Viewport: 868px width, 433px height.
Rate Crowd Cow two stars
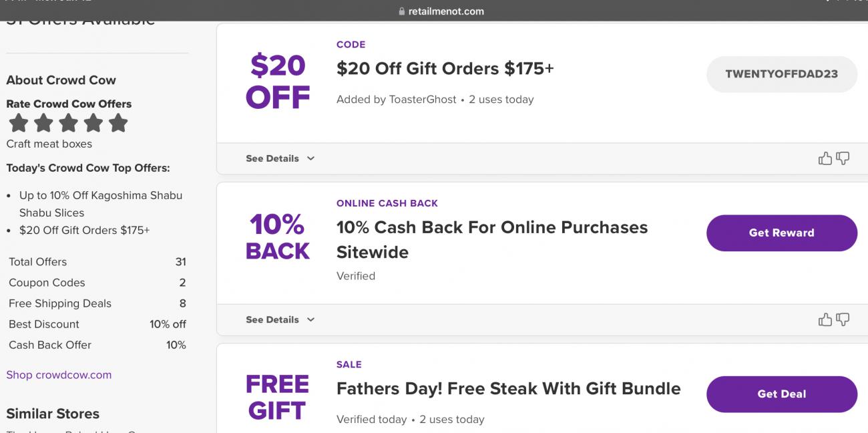(x=43, y=123)
